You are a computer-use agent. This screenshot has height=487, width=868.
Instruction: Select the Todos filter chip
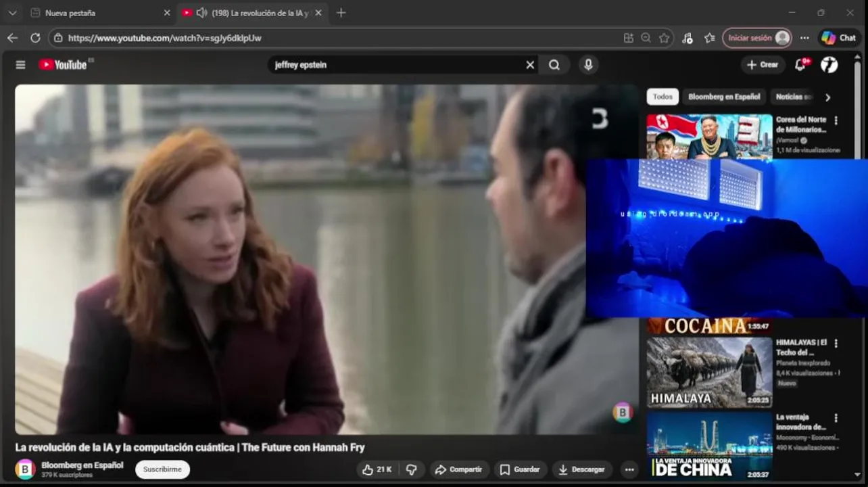tap(662, 97)
